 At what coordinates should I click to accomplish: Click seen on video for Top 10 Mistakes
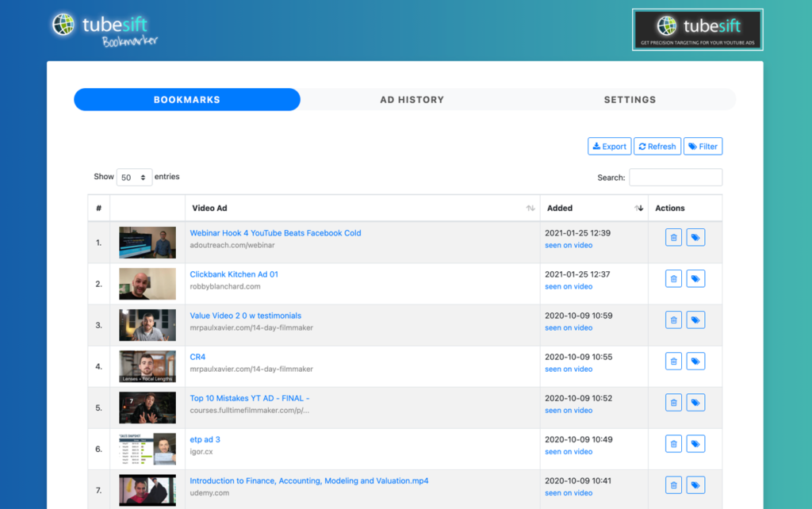point(569,410)
